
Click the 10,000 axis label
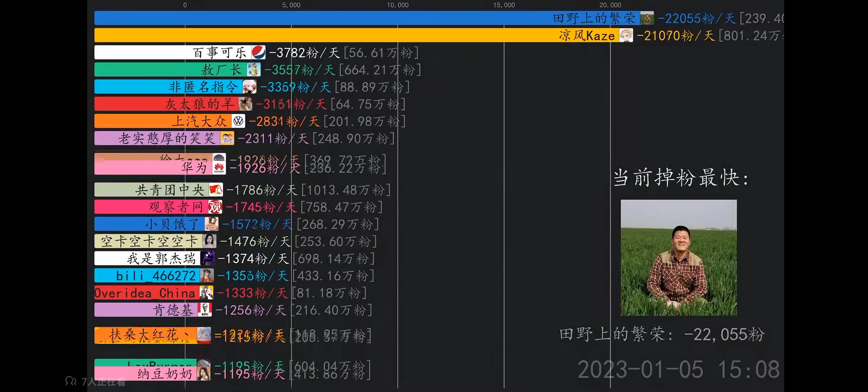[398, 5]
